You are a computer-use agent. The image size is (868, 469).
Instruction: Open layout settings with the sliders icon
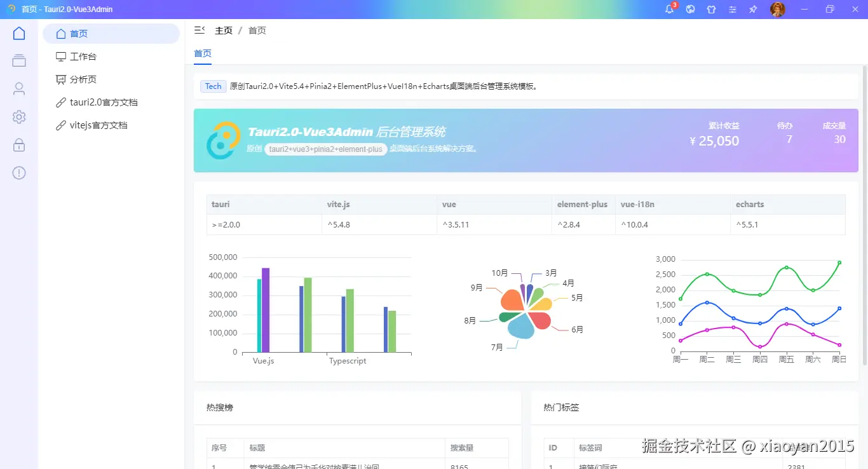[732, 10]
